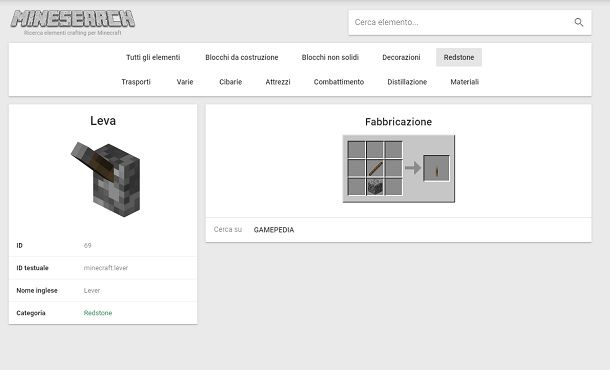The height and width of the screenshot is (370, 610).
Task: Select the 'minecraft:lever' text ID value
Action: 105,268
